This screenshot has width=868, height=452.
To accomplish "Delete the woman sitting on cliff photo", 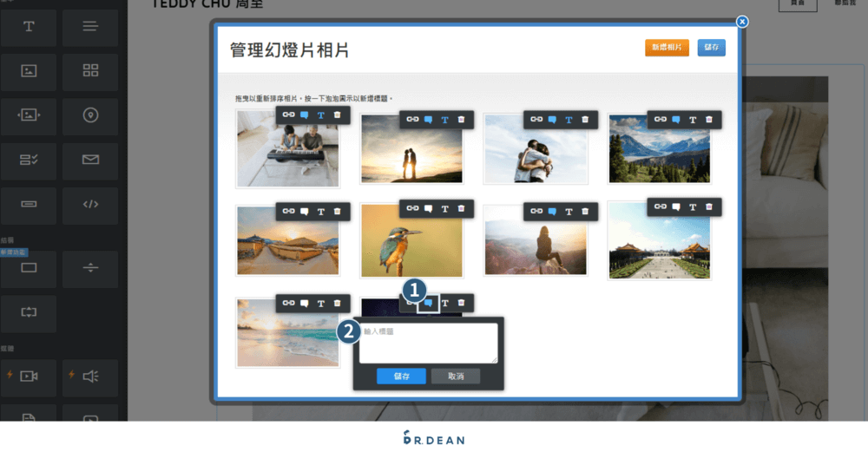I will pyautogui.click(x=585, y=212).
